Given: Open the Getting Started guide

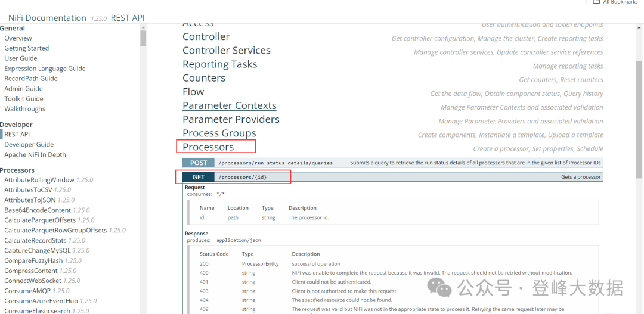Looking at the screenshot, I should coord(27,48).
